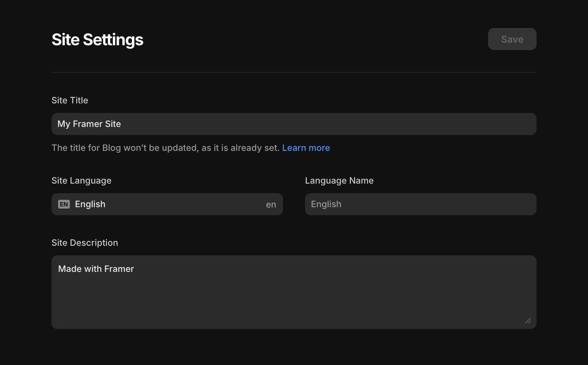
Task: Click inside the Site Description text area
Action: (x=294, y=292)
